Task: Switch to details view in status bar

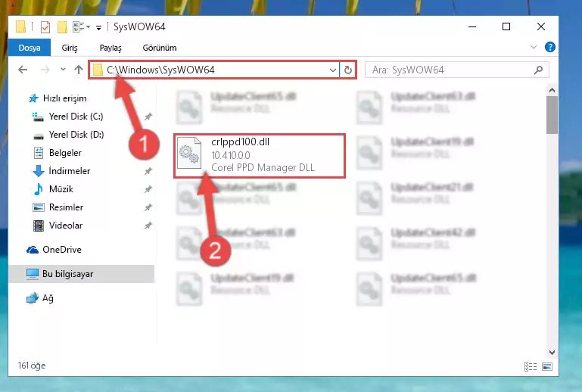Action: click(x=531, y=367)
